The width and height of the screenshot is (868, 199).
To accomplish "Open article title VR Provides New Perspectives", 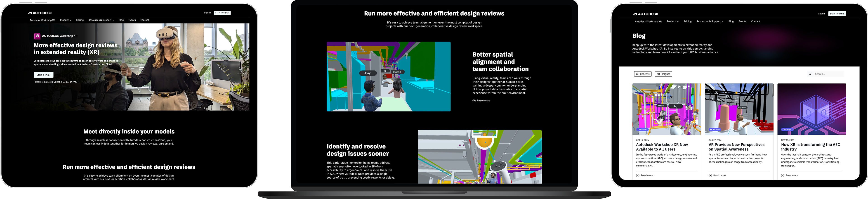I will coord(736,147).
